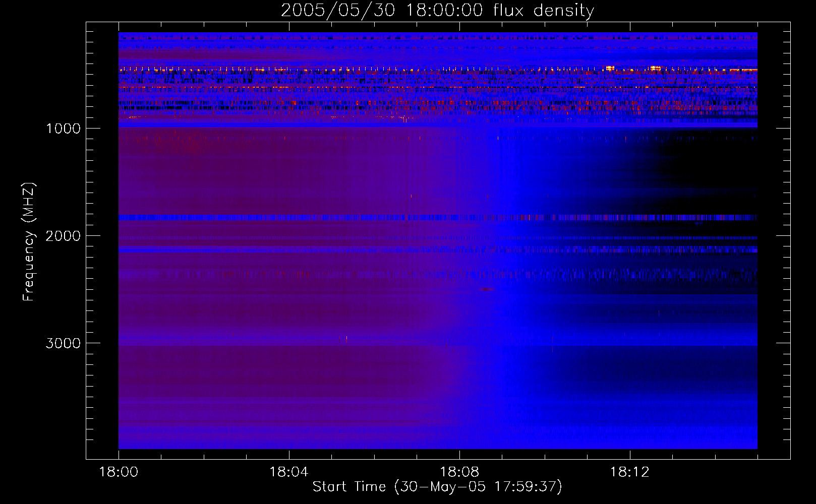Select the 2000 frequency tick label
This screenshot has height=504, width=816.
coord(63,236)
